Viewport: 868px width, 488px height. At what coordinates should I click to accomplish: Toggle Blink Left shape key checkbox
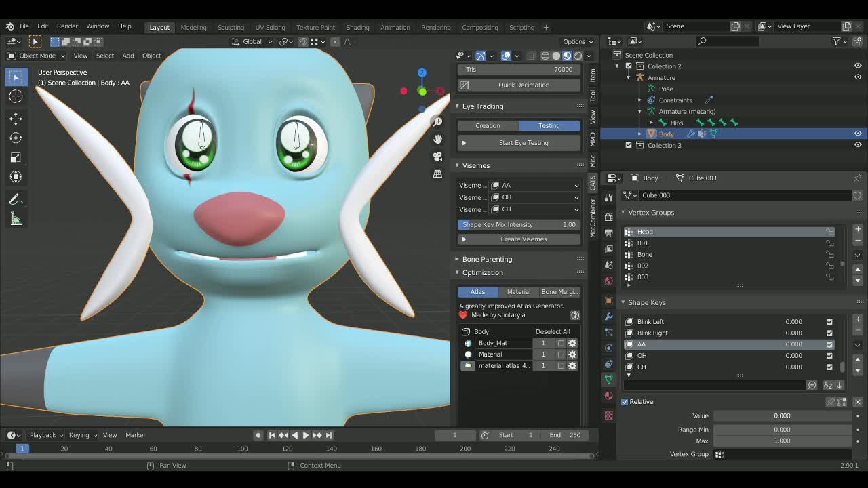coord(829,322)
